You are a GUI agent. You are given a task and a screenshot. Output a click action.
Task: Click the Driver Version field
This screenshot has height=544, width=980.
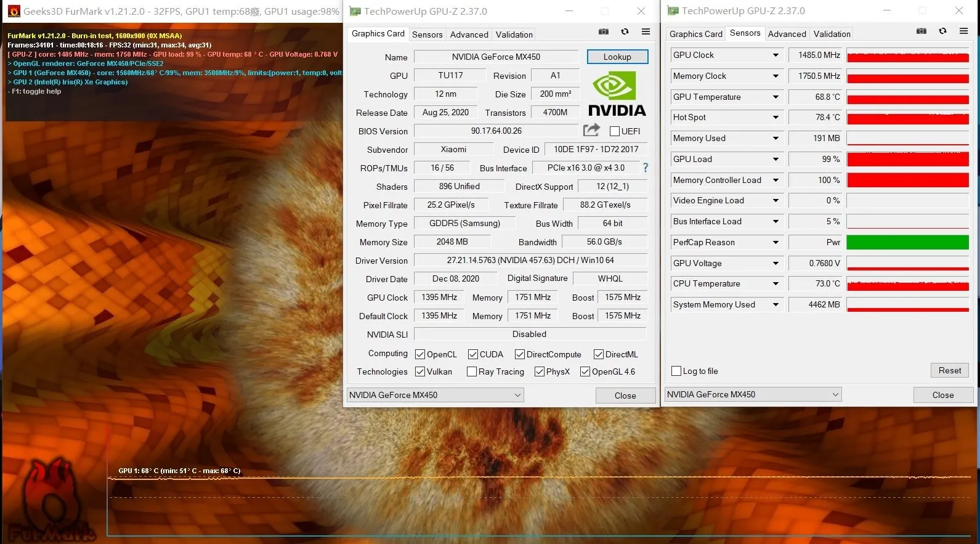pos(530,260)
